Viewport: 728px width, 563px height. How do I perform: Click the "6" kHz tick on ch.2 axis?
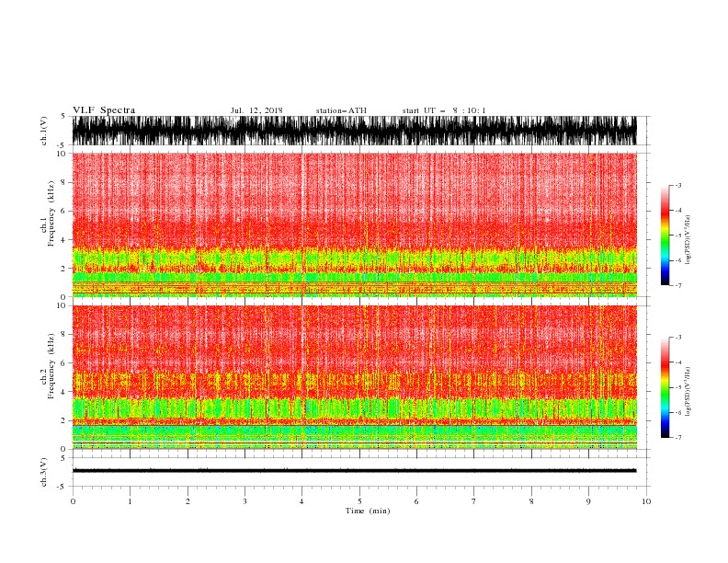63,363
